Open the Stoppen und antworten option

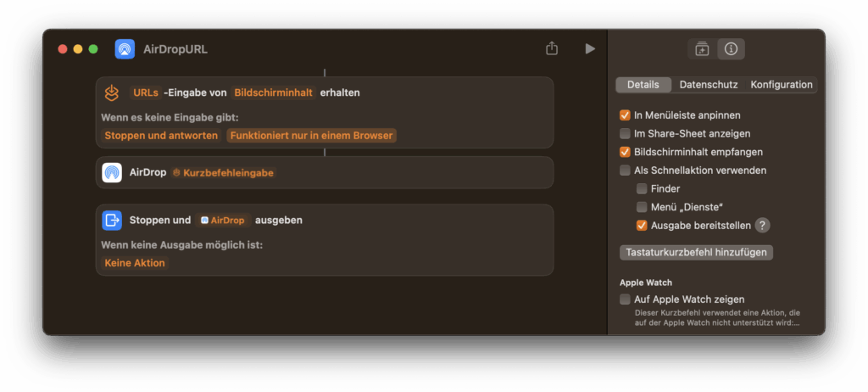161,135
